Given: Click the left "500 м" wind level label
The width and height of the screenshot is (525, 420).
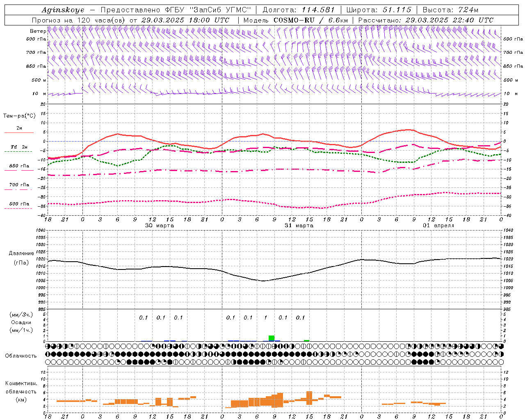Looking at the screenshot, I should click(x=39, y=80).
